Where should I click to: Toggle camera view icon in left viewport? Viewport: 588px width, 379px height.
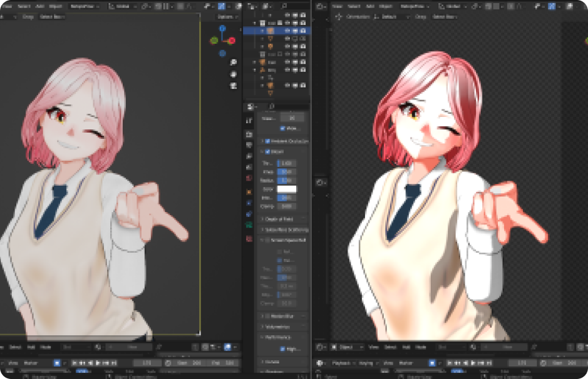point(233,86)
